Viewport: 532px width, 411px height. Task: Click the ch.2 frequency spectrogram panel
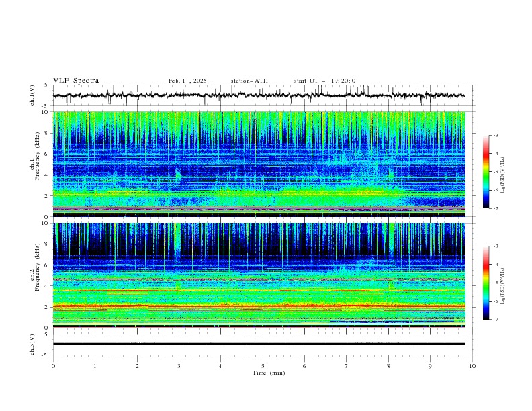click(x=259, y=275)
